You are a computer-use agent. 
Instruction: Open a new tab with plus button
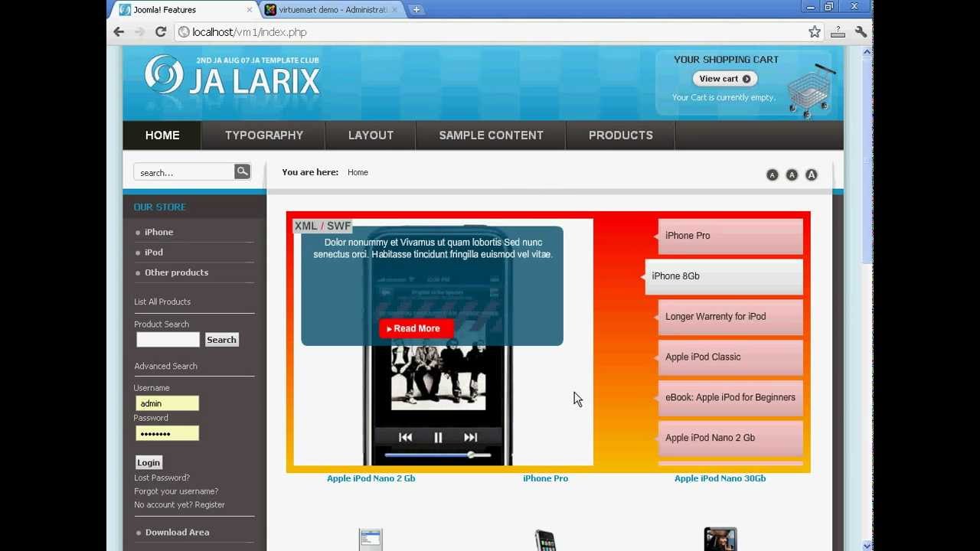point(416,10)
